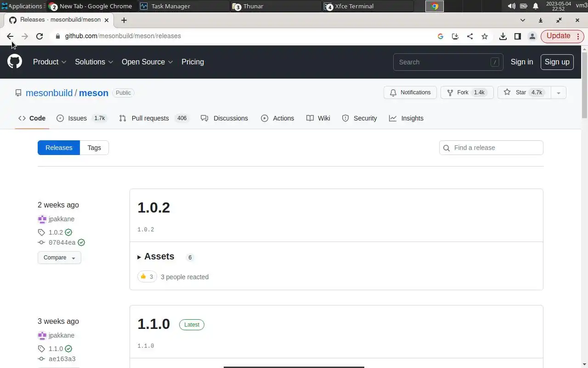588x368 pixels.
Task: Click the install page icon in address bar
Action: click(x=455, y=36)
